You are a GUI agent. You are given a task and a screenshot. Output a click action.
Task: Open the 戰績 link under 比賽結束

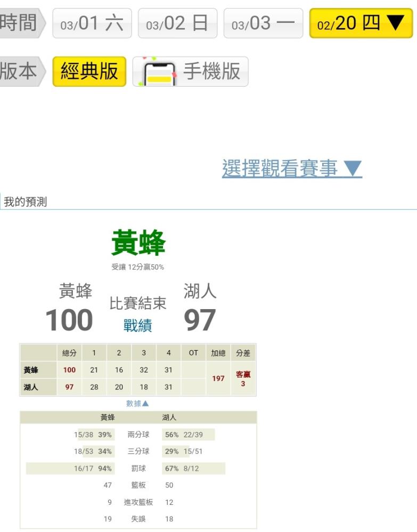pos(137,326)
